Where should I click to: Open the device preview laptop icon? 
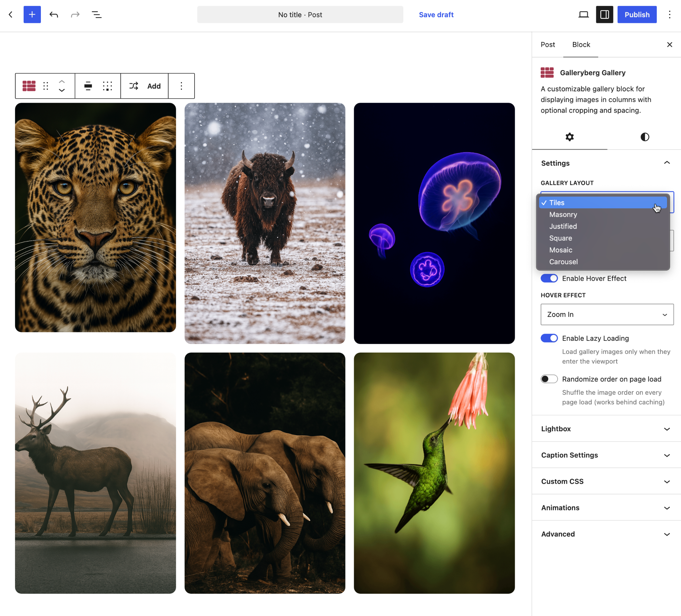pyautogui.click(x=583, y=15)
